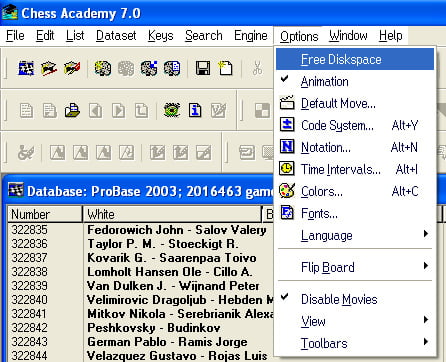Click the White column header
The width and height of the screenshot is (446, 362).
(x=173, y=214)
